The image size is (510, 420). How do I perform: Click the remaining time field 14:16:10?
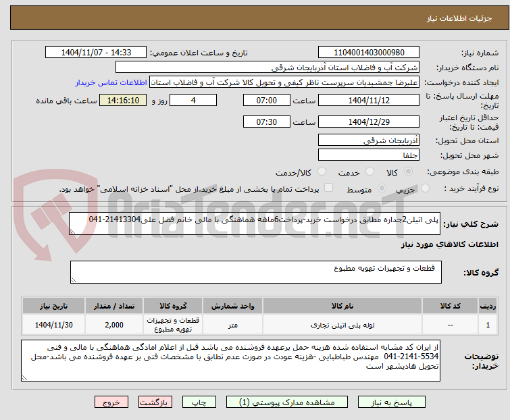123,100
